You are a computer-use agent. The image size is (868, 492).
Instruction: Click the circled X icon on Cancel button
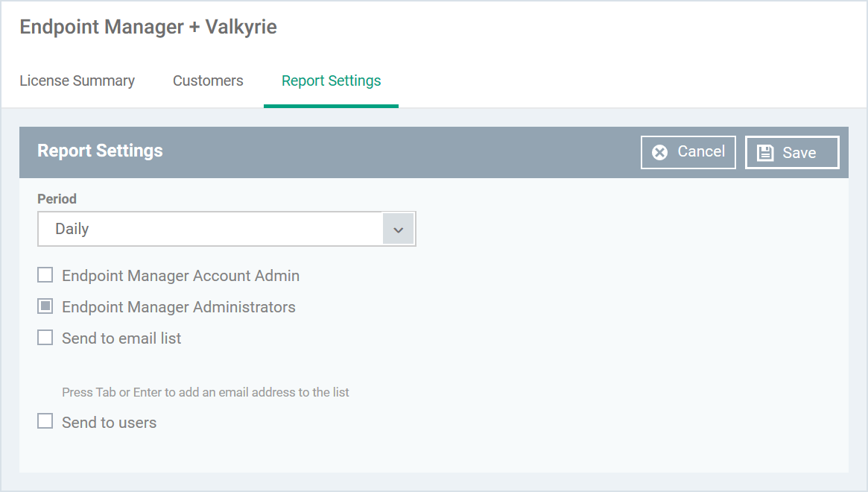coord(660,152)
